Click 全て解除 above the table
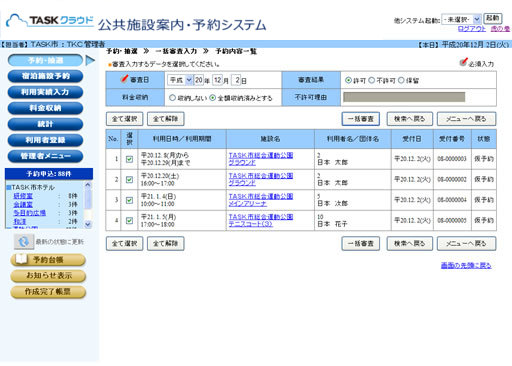This screenshot has height=366, width=512. (x=165, y=119)
